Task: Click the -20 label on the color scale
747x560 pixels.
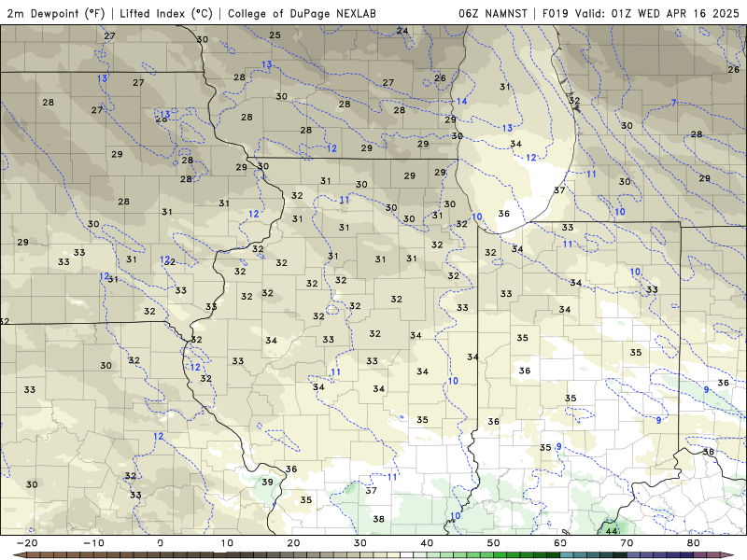Action: pos(27,543)
